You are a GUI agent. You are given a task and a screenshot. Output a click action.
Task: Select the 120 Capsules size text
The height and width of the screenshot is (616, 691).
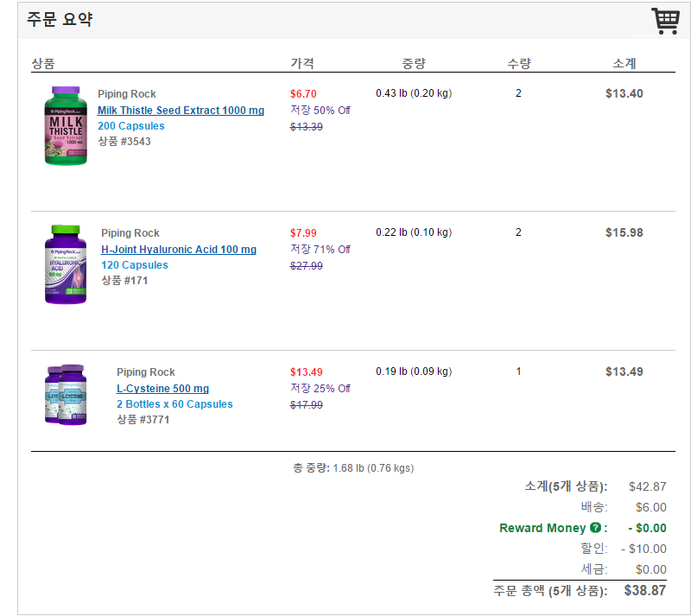pyautogui.click(x=135, y=265)
